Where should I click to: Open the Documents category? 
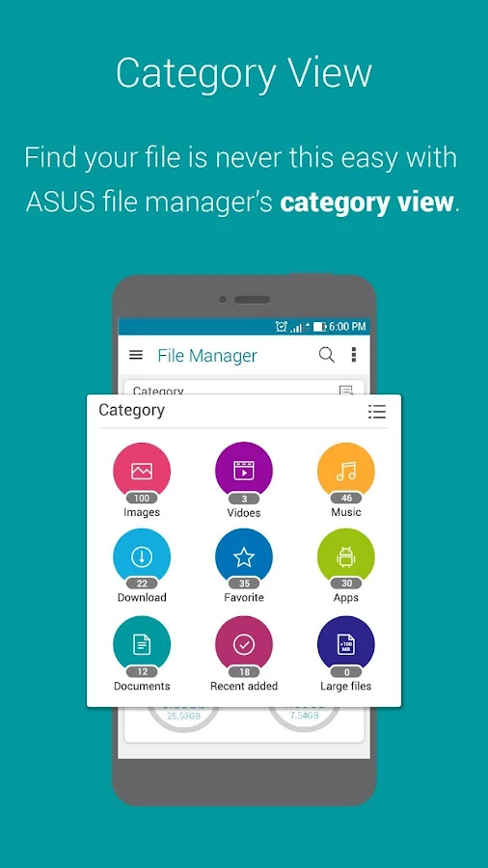(142, 645)
